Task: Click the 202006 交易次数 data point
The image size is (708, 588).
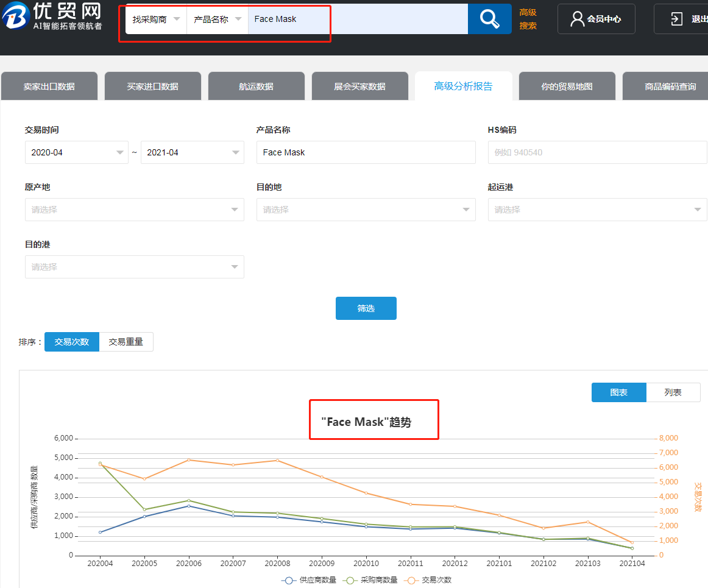Action: pyautogui.click(x=189, y=460)
